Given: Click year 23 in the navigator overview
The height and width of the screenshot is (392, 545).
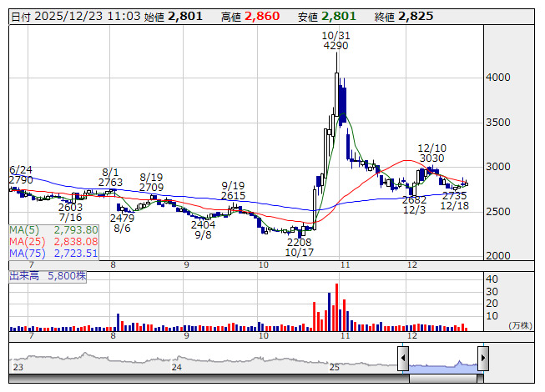Looking at the screenshot, I should (18, 366).
